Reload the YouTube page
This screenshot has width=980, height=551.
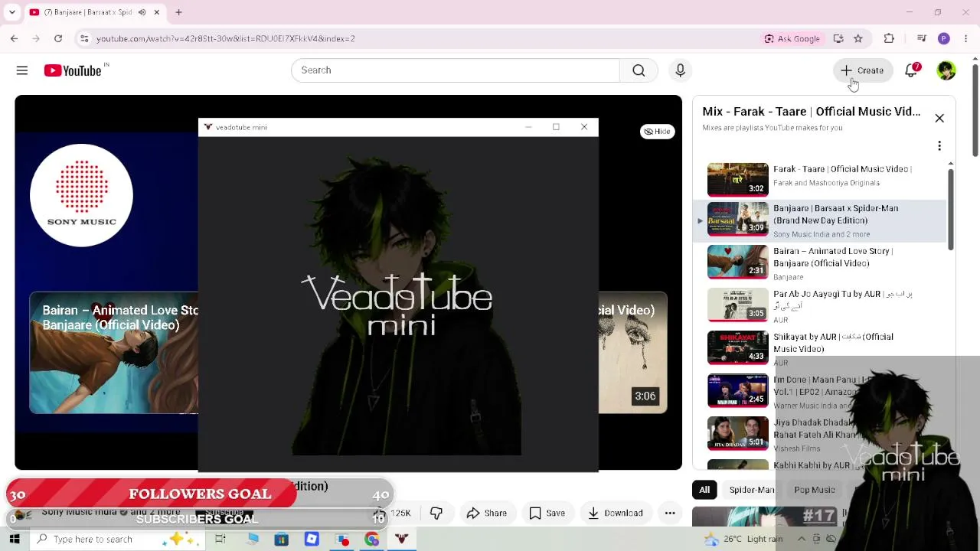pyautogui.click(x=58, y=38)
